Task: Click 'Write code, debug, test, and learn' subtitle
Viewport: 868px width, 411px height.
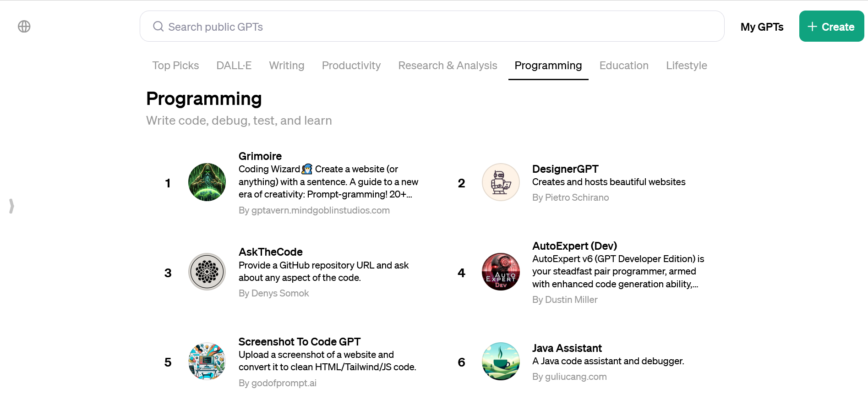Action: [239, 121]
